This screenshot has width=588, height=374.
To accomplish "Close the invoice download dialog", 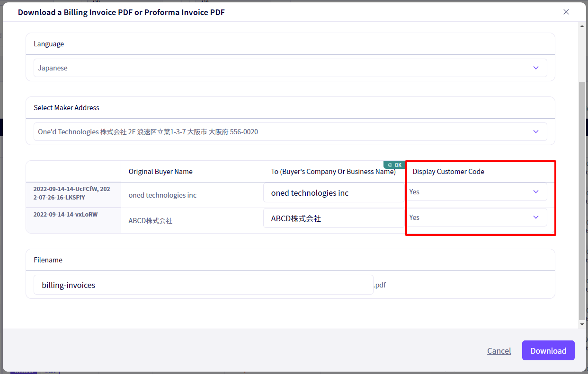I will [566, 12].
